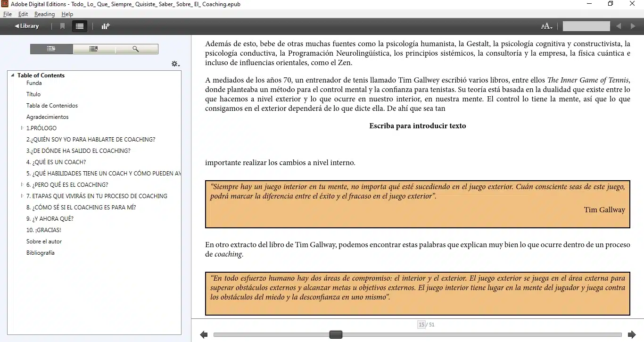Go to next search result arrow
This screenshot has width=644, height=342.
tap(633, 26)
